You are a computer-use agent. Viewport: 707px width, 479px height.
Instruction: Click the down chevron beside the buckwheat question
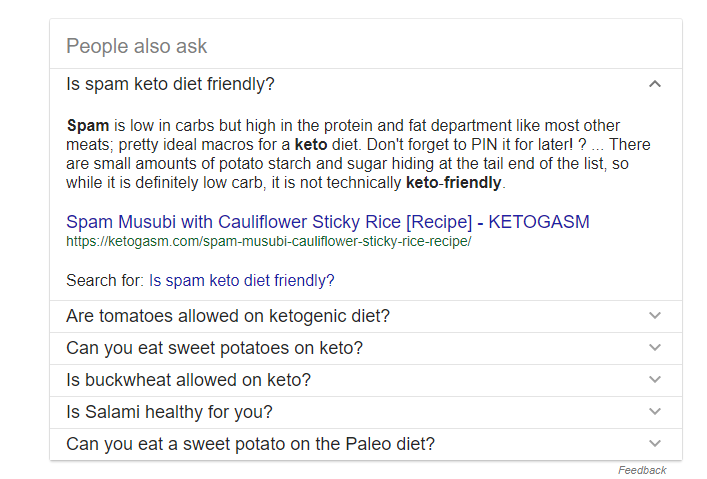(x=655, y=380)
